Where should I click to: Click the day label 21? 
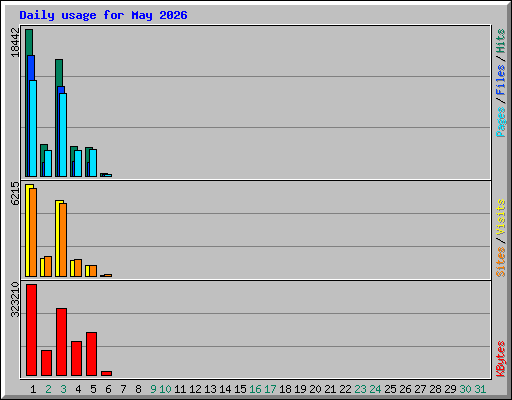tap(330, 389)
